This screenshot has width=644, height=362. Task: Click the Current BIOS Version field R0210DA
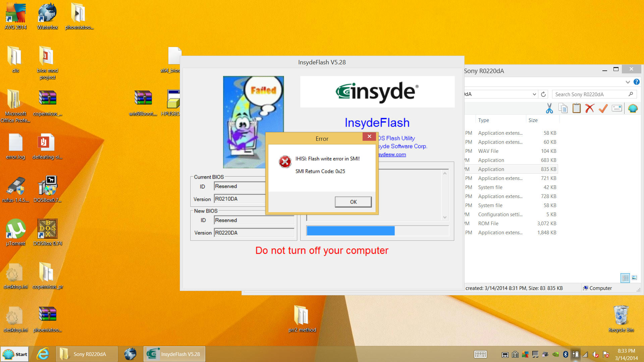click(240, 199)
